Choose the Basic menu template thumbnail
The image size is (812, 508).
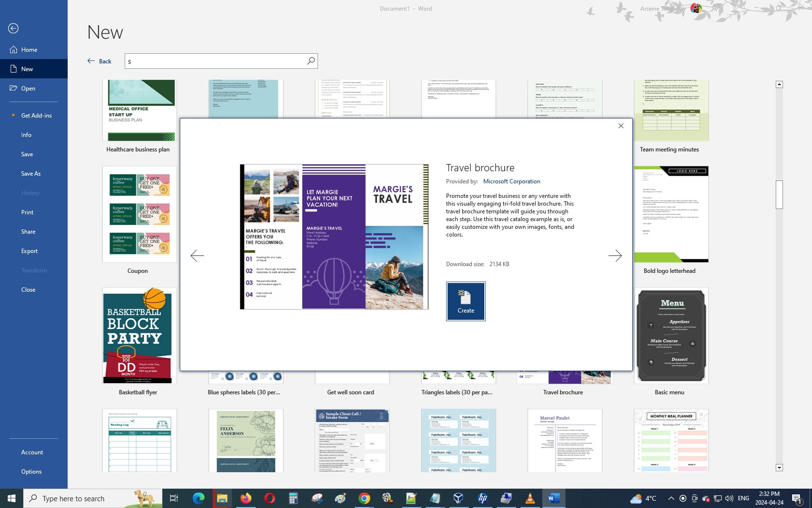[x=671, y=336]
